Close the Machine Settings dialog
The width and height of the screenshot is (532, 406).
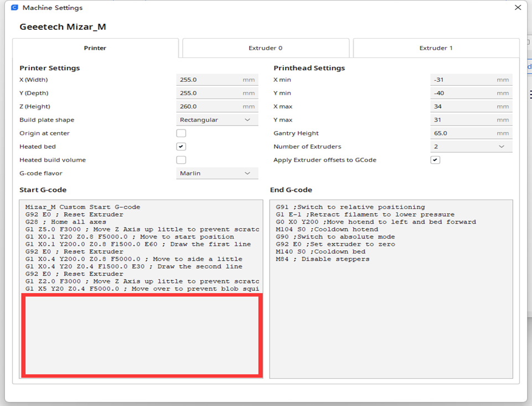(518, 7)
